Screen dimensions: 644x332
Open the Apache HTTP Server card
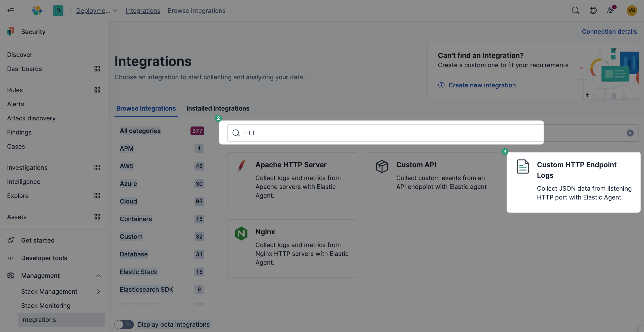point(292,182)
